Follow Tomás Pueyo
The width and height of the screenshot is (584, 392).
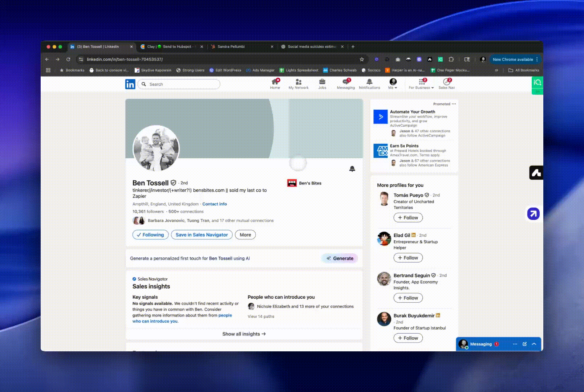pos(408,218)
